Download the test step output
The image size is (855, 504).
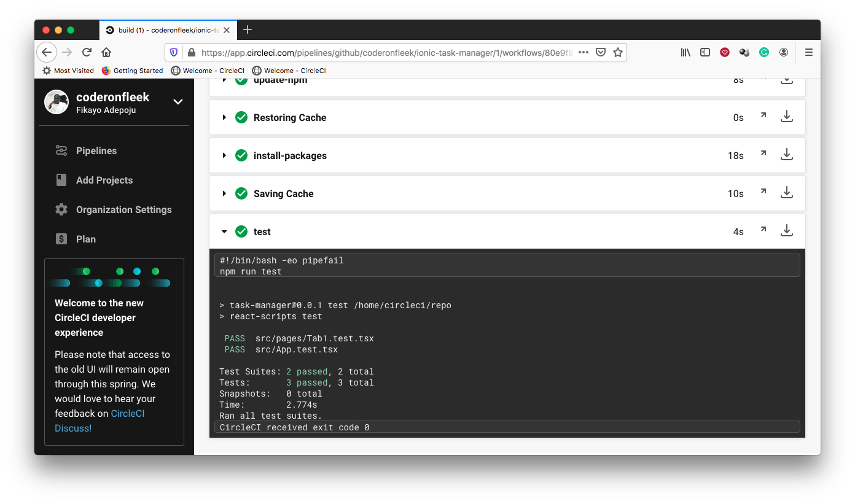click(x=786, y=231)
